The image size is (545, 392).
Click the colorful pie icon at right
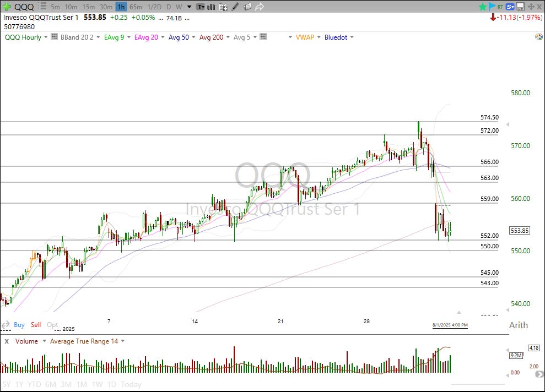[x=539, y=37]
